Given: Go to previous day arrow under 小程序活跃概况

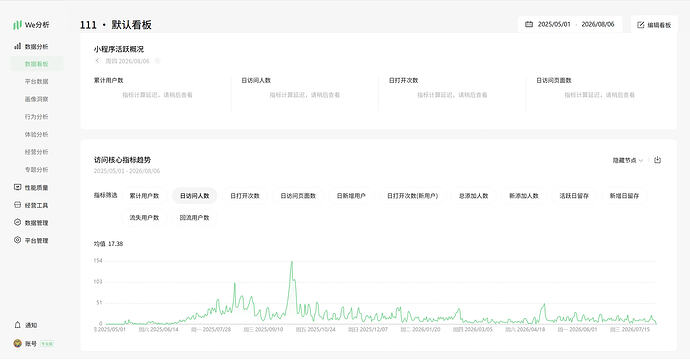Looking at the screenshot, I should tap(98, 61).
